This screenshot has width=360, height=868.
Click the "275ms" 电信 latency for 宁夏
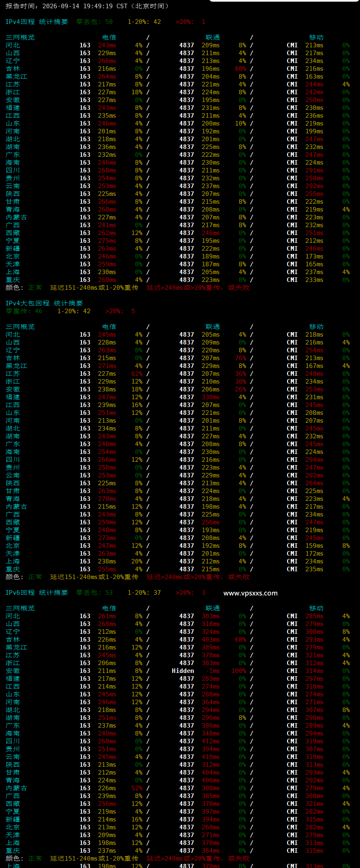tap(107, 241)
